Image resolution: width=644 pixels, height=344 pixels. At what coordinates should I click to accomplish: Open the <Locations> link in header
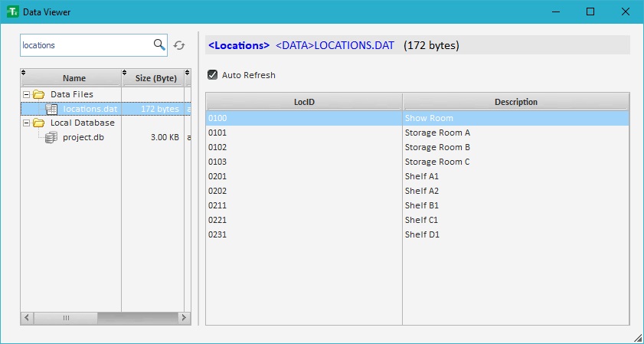[x=238, y=45]
